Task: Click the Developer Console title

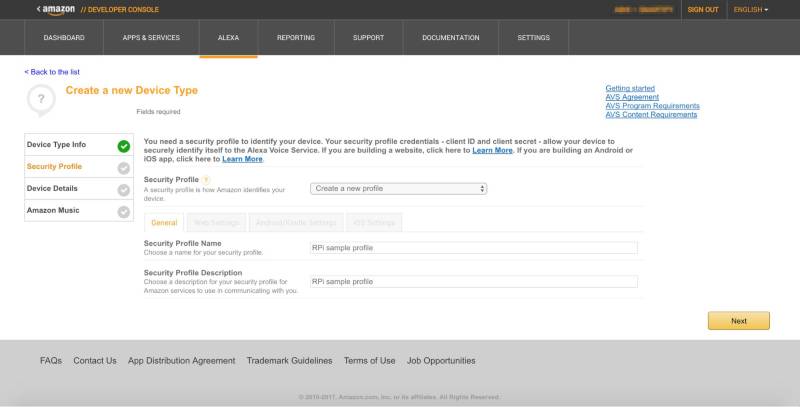Action: (120, 10)
